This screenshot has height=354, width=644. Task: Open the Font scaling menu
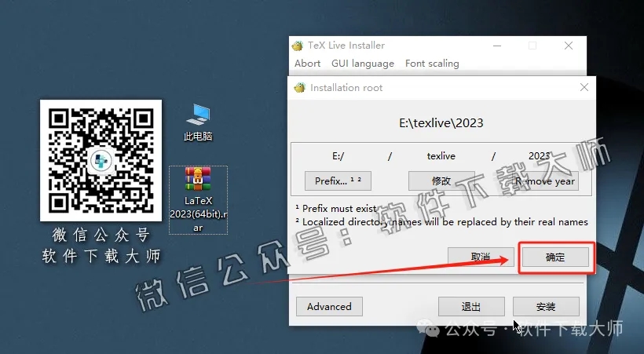tap(432, 64)
